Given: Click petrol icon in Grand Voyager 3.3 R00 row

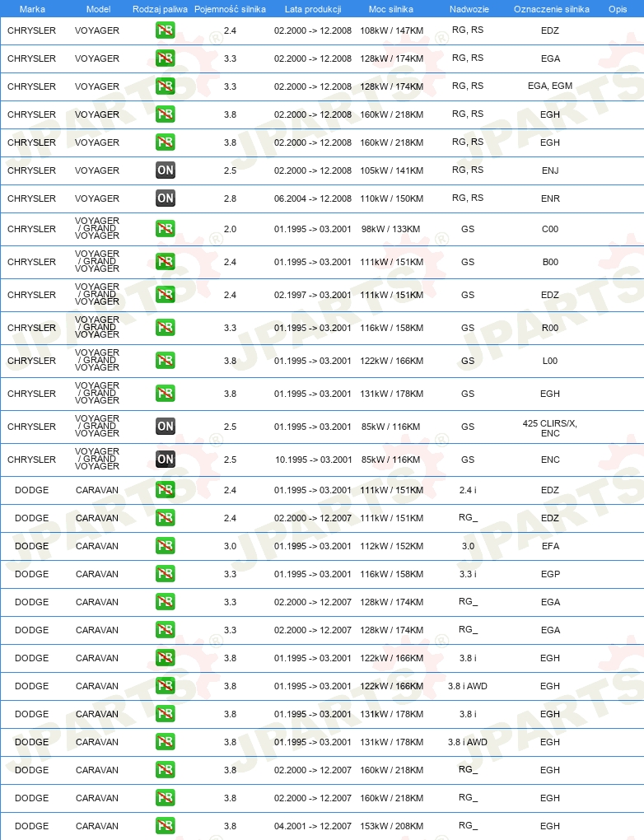Looking at the screenshot, I should pyautogui.click(x=165, y=328).
